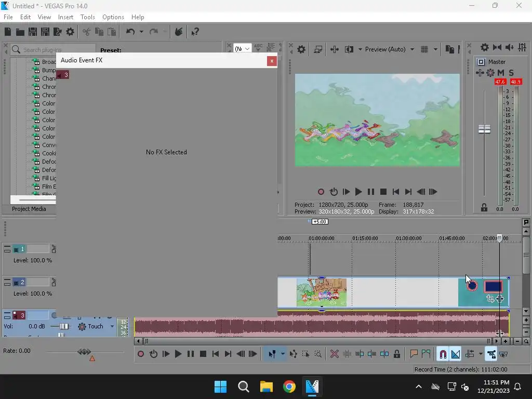
Task: Open What's This help tool
Action: 195,32
